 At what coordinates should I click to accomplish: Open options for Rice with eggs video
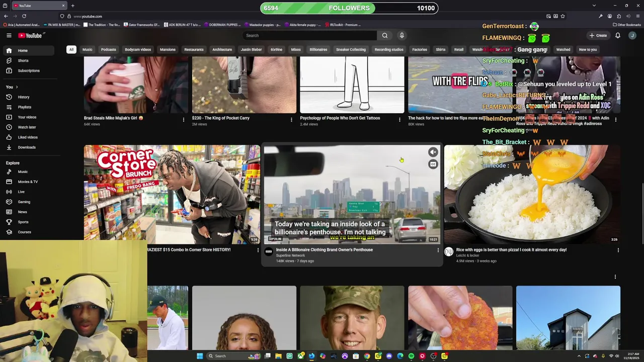pos(618,250)
